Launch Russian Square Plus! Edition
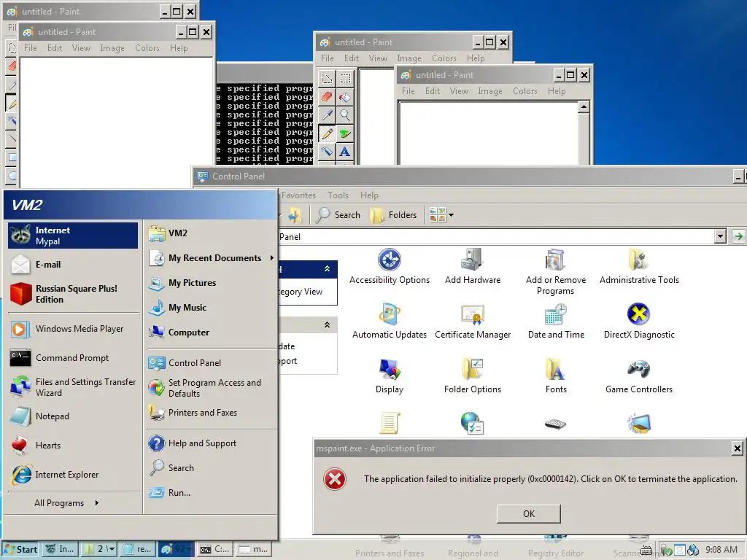Viewport: 747px width, 560px height. pos(73,294)
